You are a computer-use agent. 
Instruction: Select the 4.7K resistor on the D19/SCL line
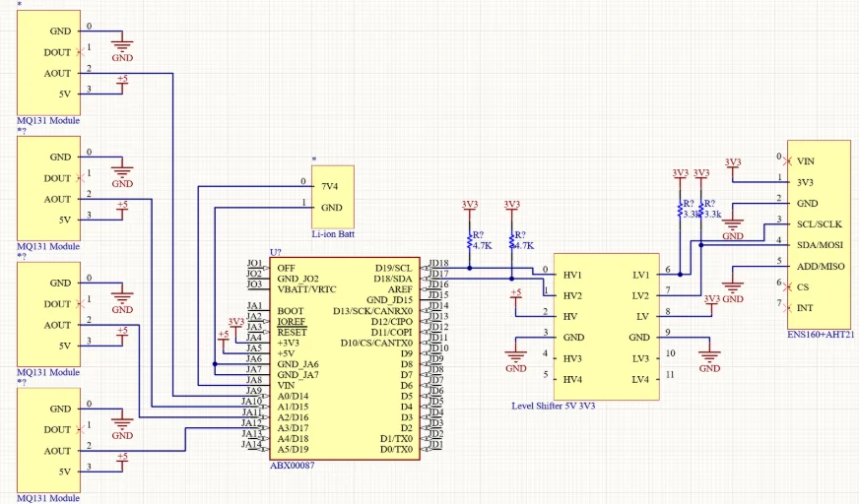point(470,241)
